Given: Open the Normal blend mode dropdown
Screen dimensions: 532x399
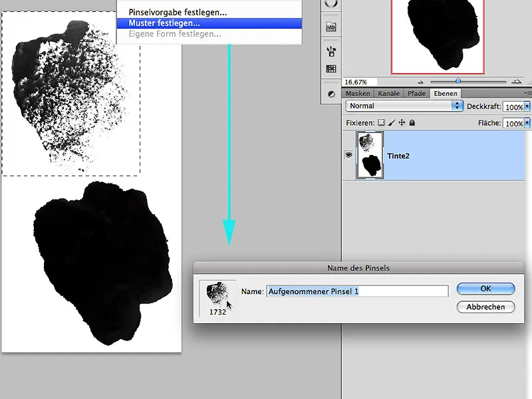Looking at the screenshot, I should point(404,106).
